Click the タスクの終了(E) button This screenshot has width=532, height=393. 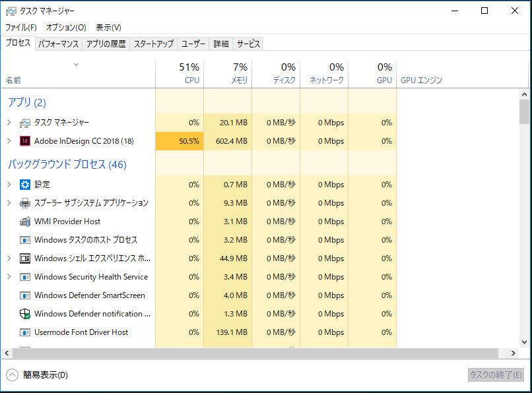pyautogui.click(x=495, y=375)
